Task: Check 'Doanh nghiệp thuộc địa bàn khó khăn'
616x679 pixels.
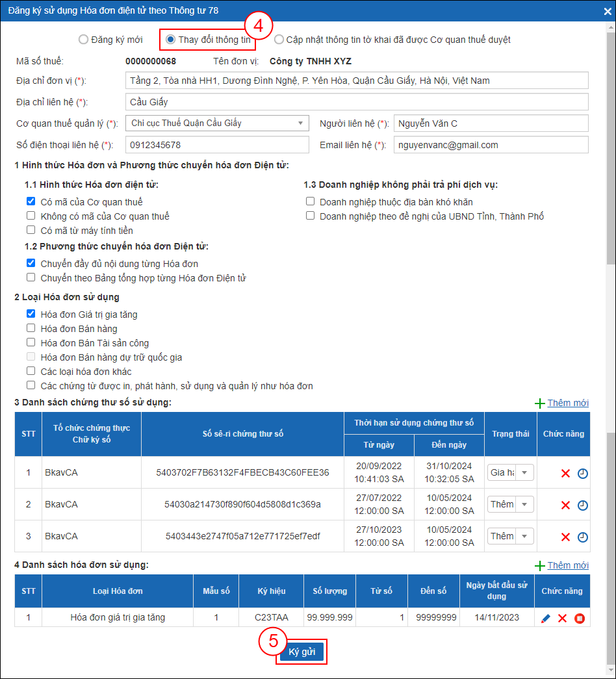Action: click(310, 201)
